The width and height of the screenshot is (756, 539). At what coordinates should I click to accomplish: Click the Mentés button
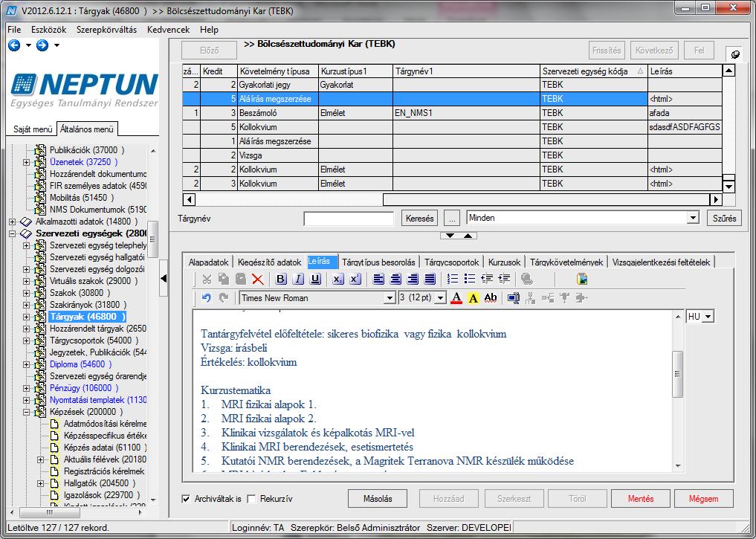(641, 499)
